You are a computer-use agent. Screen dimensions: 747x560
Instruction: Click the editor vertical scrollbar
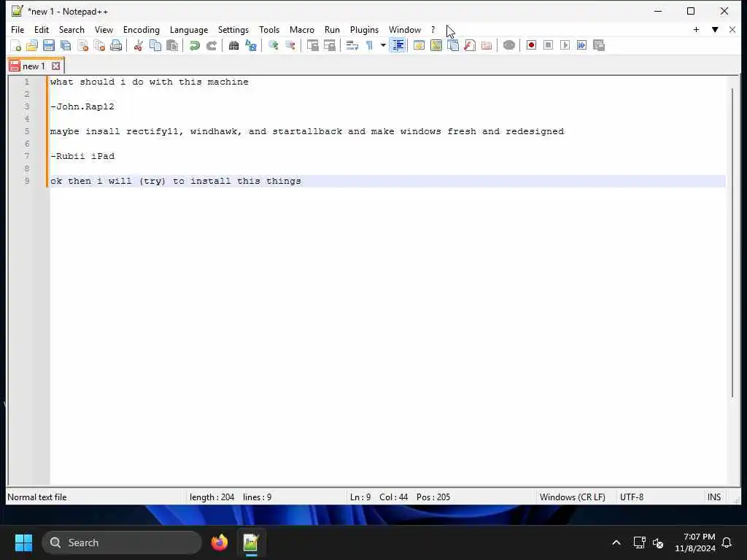pos(732,243)
